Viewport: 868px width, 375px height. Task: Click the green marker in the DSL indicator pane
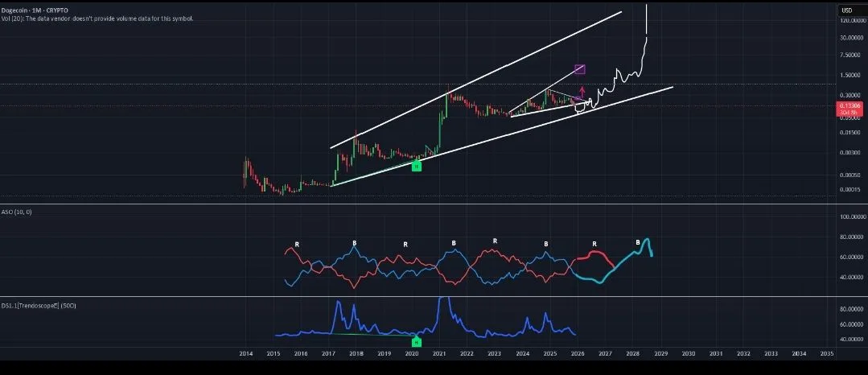(x=416, y=342)
